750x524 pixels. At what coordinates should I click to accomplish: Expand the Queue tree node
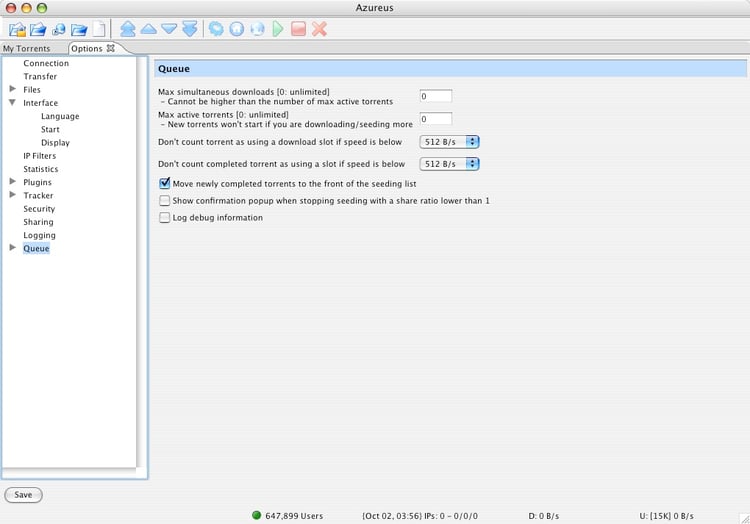[13, 248]
